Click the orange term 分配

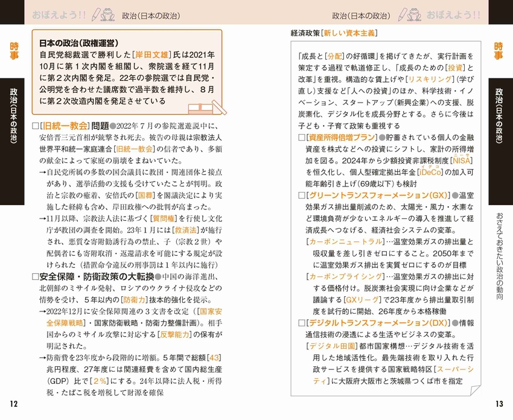(334, 56)
